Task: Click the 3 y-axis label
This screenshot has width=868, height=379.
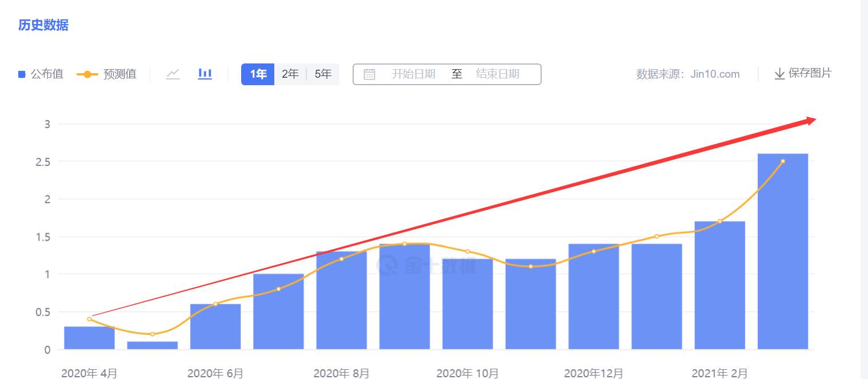Action: tap(47, 124)
